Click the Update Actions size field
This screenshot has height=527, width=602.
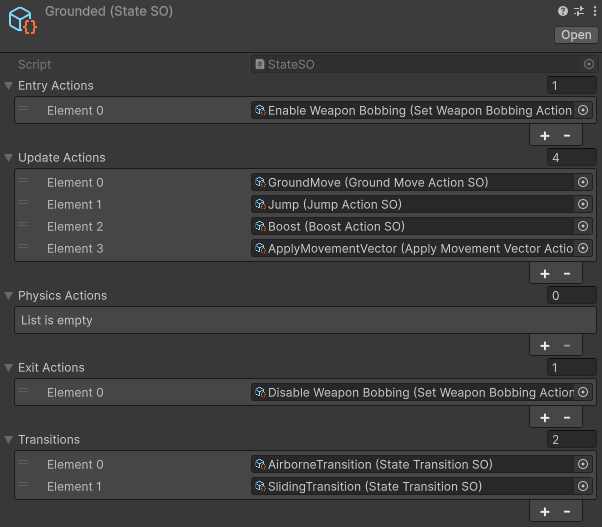tap(571, 158)
